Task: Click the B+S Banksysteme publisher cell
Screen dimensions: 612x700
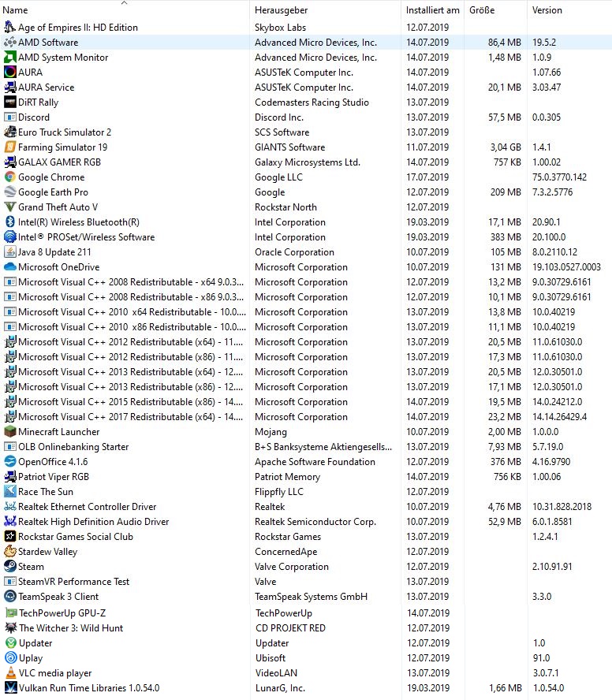Action: (x=323, y=447)
